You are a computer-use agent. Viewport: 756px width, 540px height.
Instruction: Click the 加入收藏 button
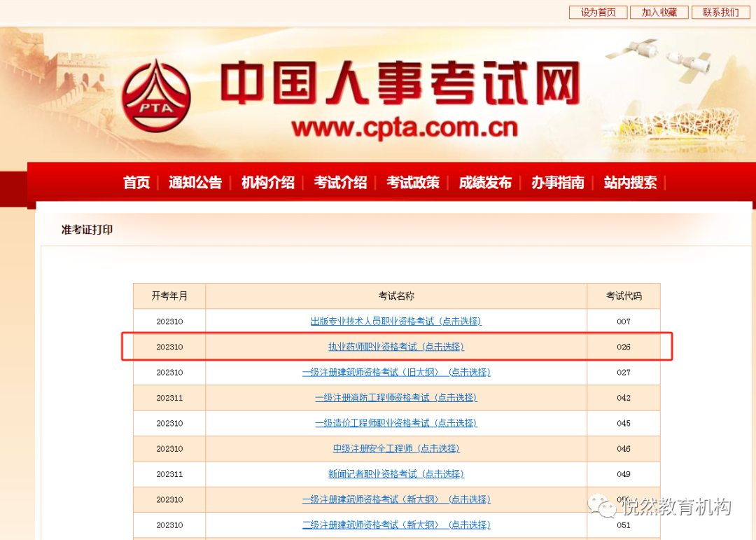pyautogui.click(x=659, y=13)
